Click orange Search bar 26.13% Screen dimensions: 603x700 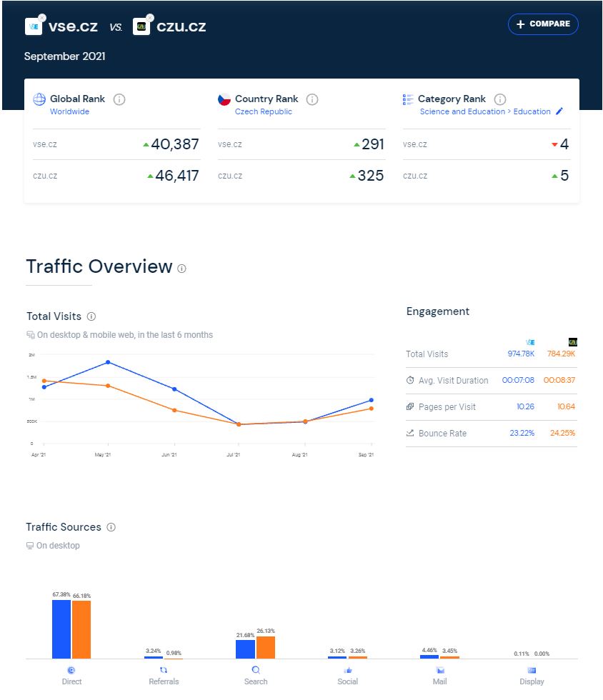pos(266,648)
